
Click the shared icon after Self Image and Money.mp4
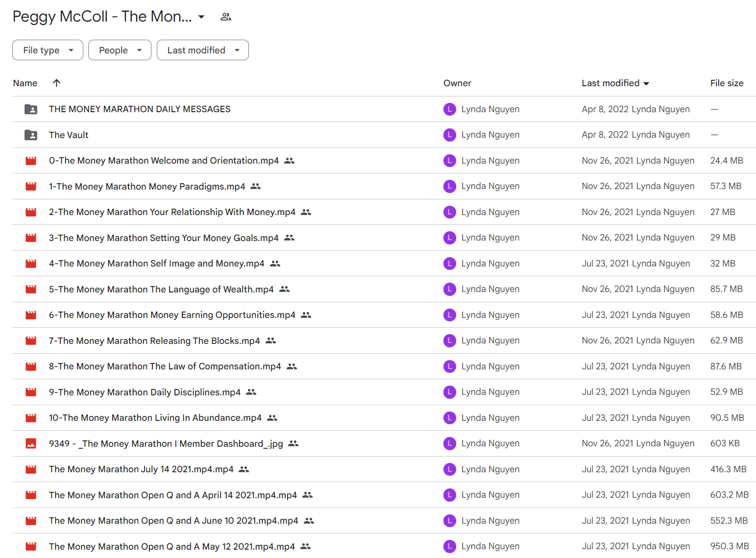click(275, 264)
